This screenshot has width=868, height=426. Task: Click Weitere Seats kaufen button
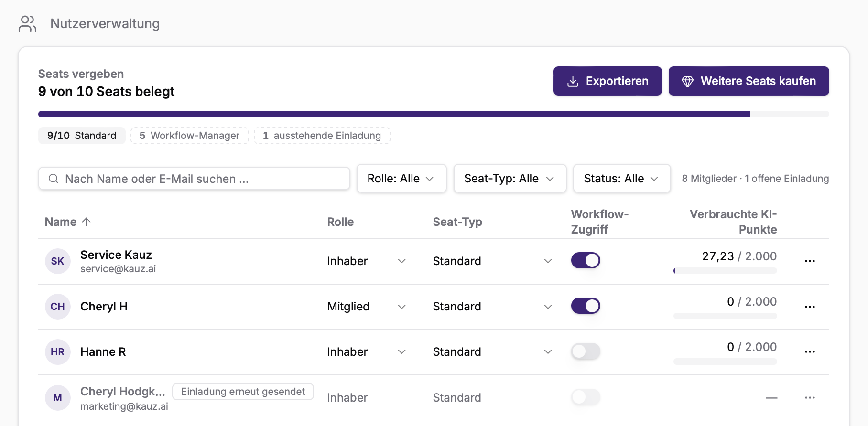(x=749, y=81)
